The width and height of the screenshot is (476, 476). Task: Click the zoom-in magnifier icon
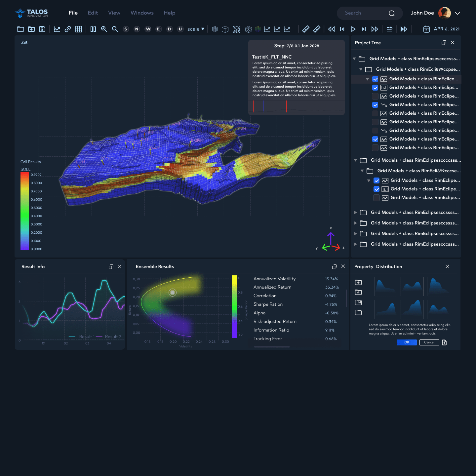104,29
